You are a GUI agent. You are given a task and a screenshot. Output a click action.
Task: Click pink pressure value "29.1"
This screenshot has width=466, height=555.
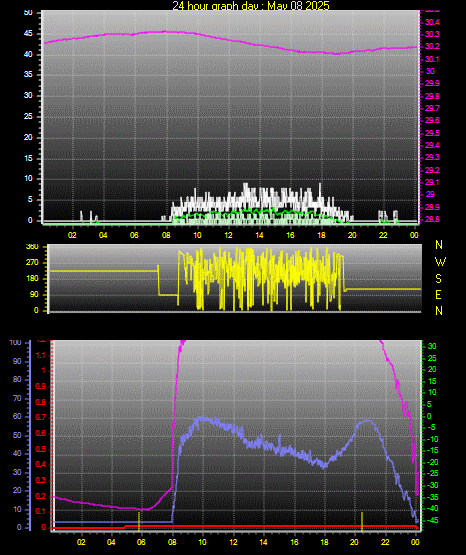click(432, 182)
